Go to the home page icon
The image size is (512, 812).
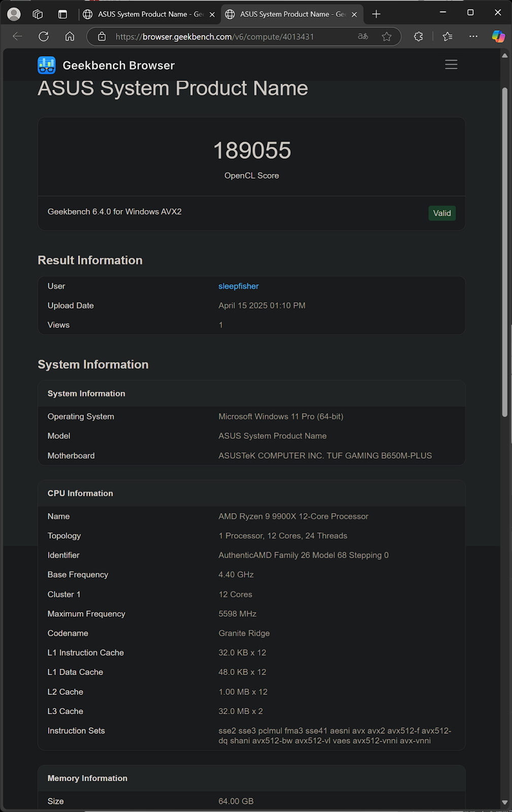click(x=70, y=37)
